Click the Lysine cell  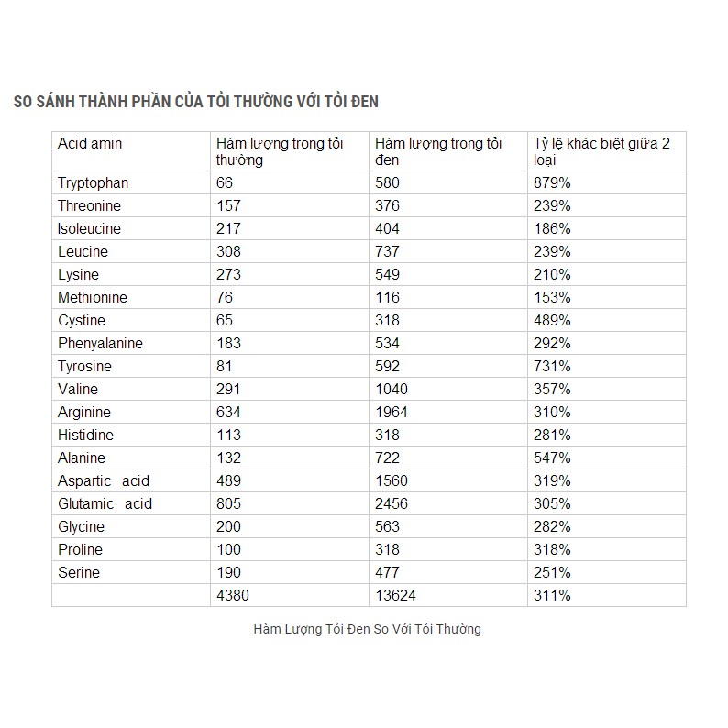pyautogui.click(x=78, y=274)
